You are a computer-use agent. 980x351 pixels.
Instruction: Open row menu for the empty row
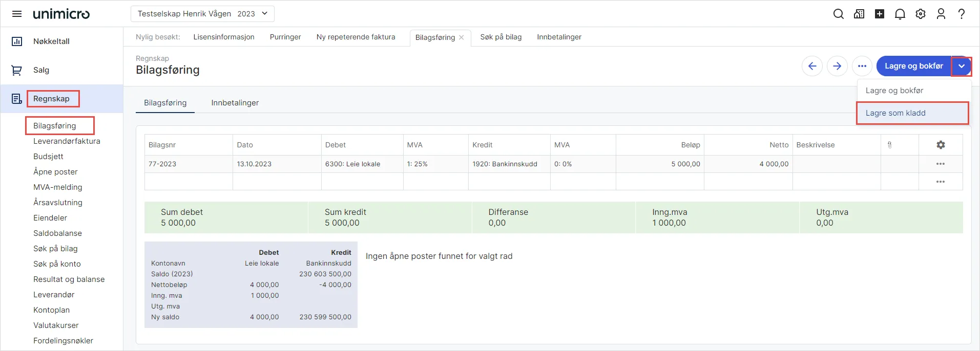tap(941, 182)
